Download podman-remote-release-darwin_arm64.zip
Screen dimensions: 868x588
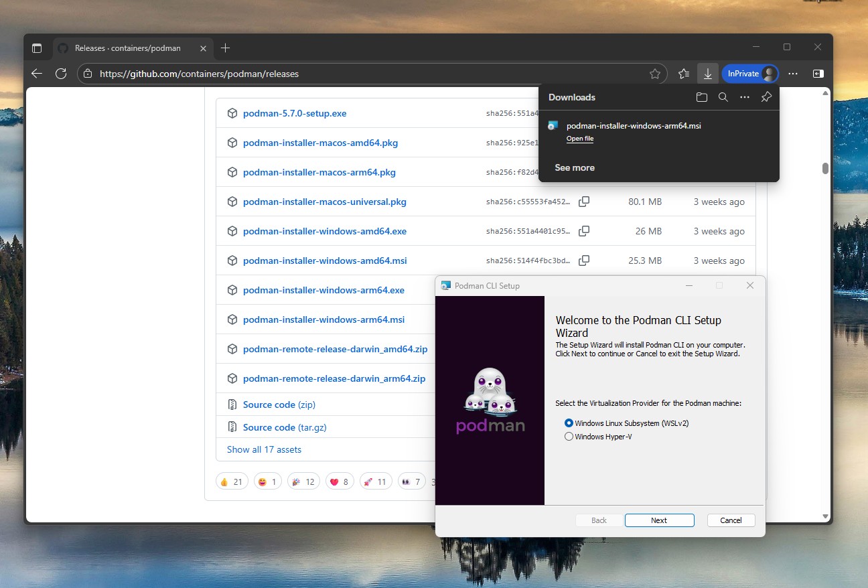pyautogui.click(x=334, y=378)
